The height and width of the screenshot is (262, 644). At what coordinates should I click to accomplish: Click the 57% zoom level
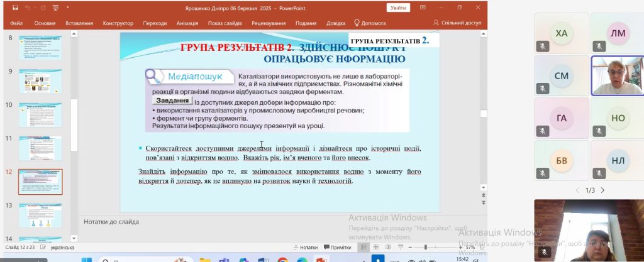(x=470, y=248)
